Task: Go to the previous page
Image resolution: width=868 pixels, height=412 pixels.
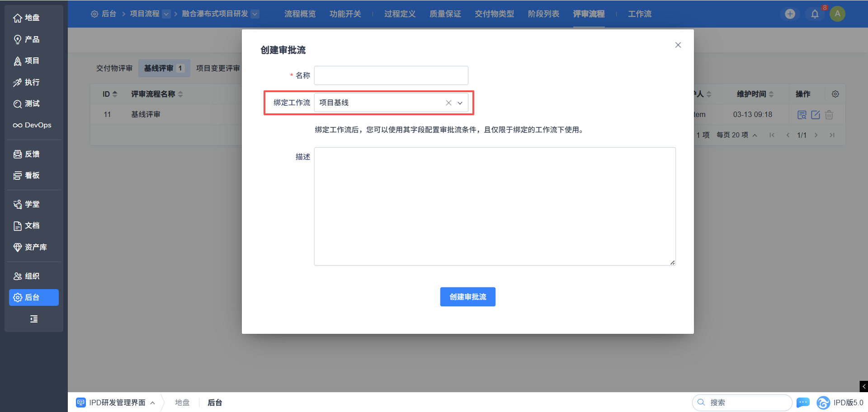Action: tap(788, 135)
